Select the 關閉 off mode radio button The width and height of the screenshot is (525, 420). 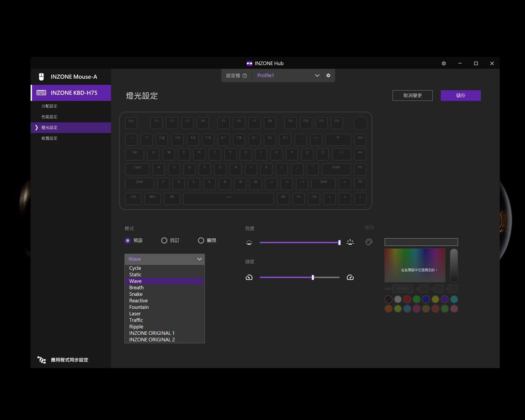click(201, 240)
